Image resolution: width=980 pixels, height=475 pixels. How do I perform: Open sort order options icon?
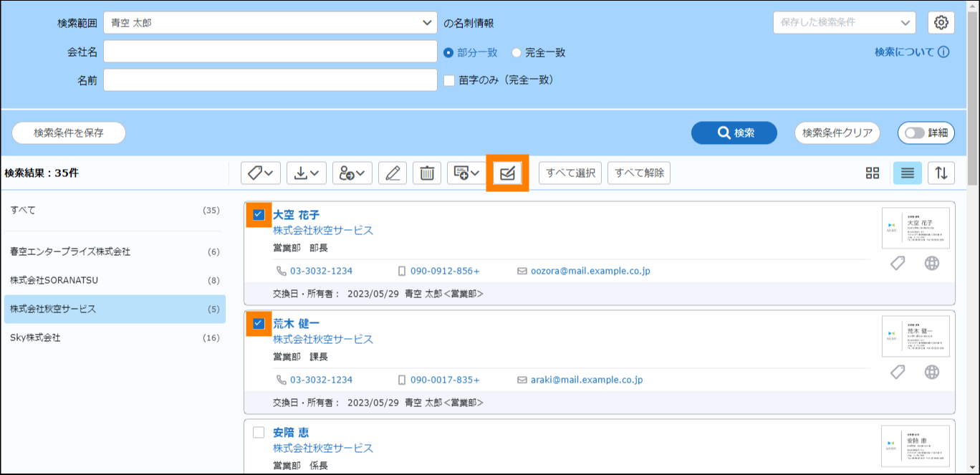click(x=941, y=173)
